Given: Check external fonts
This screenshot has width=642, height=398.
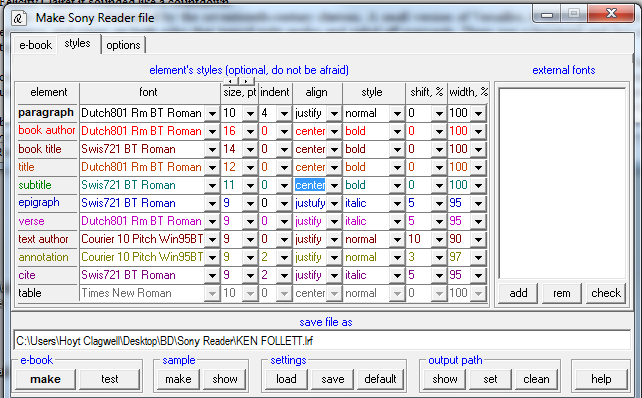Looking at the screenshot, I should 606,293.
